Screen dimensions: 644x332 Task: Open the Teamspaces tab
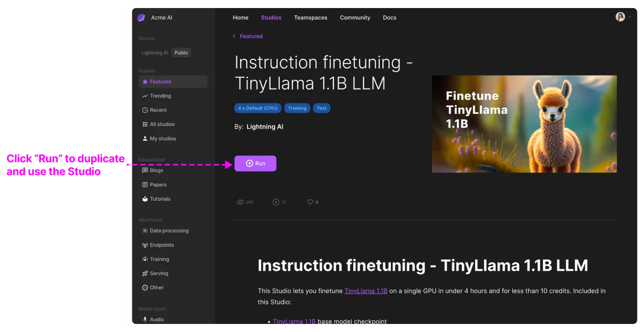click(x=310, y=18)
